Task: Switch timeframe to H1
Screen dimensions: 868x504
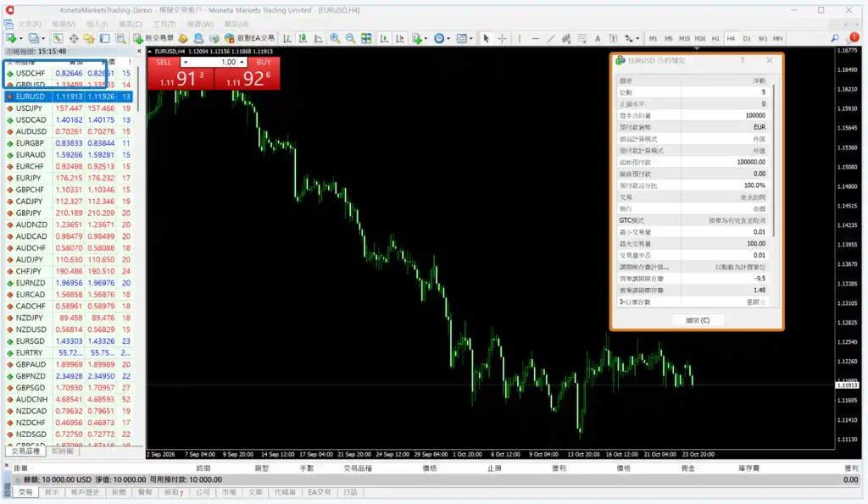Action: click(715, 38)
